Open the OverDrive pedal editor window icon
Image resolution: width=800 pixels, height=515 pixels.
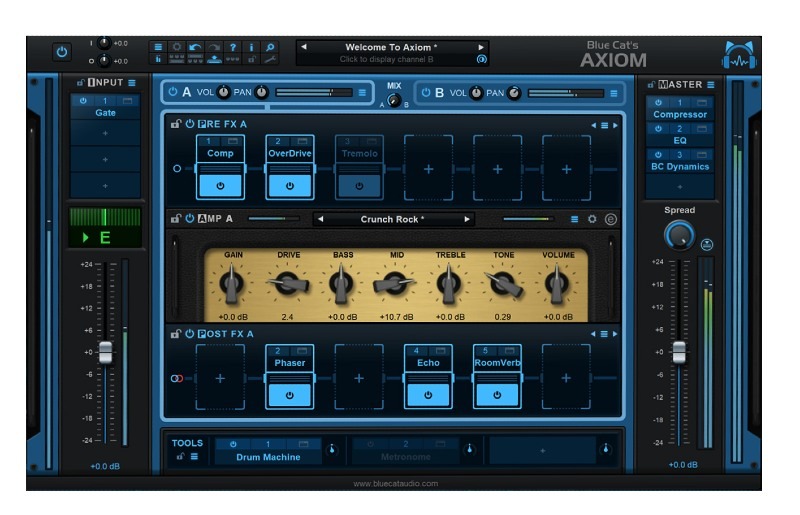303,141
